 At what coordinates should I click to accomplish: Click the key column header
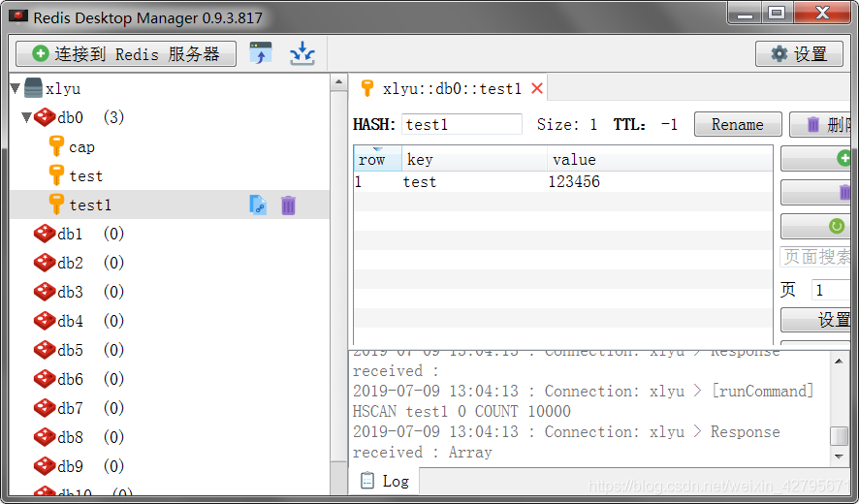[474, 159]
